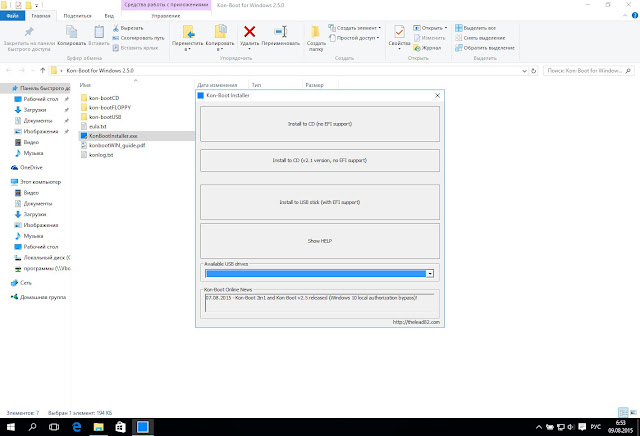
Task: Launch Microsoft Edge from taskbar
Action: (76, 427)
